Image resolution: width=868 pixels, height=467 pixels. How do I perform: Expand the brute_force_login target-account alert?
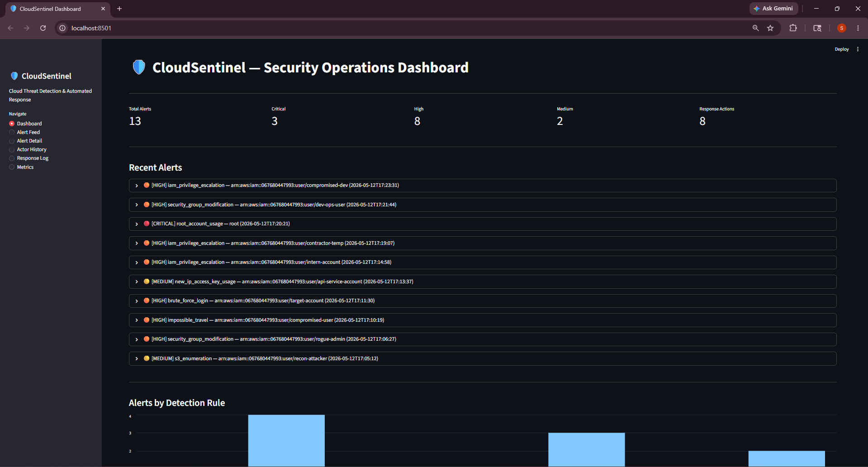[x=483, y=301]
